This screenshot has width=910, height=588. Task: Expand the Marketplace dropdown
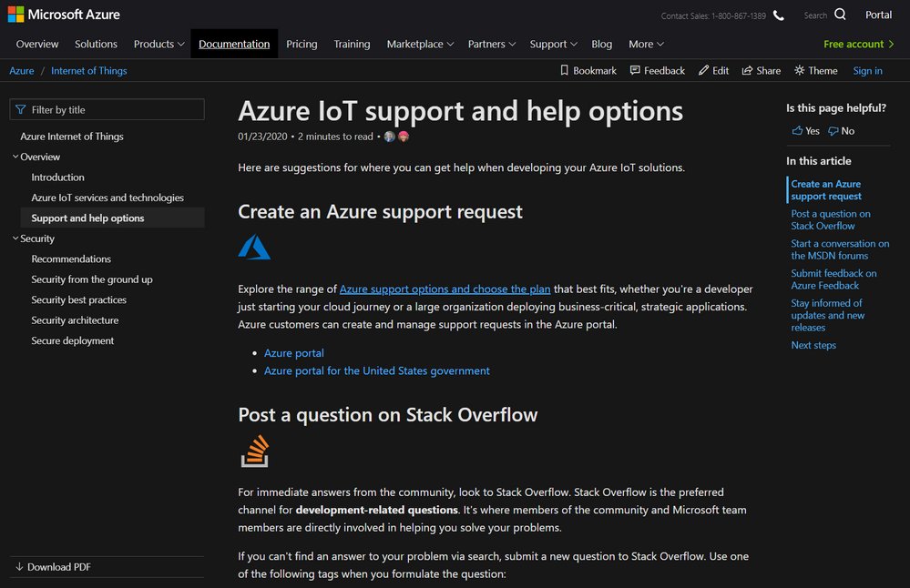pyautogui.click(x=420, y=44)
